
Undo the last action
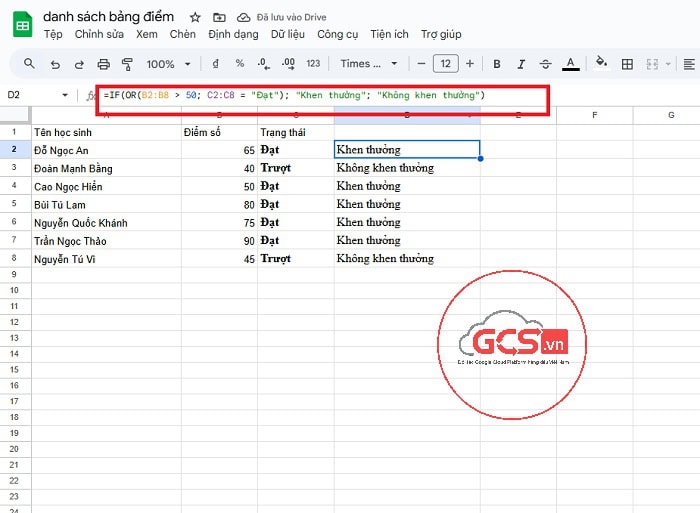click(x=54, y=64)
